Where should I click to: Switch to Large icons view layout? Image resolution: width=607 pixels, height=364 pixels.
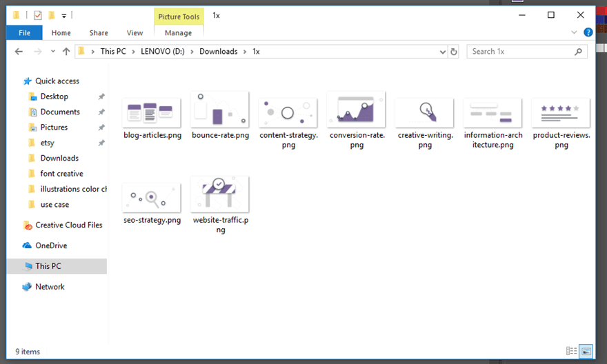coord(586,352)
